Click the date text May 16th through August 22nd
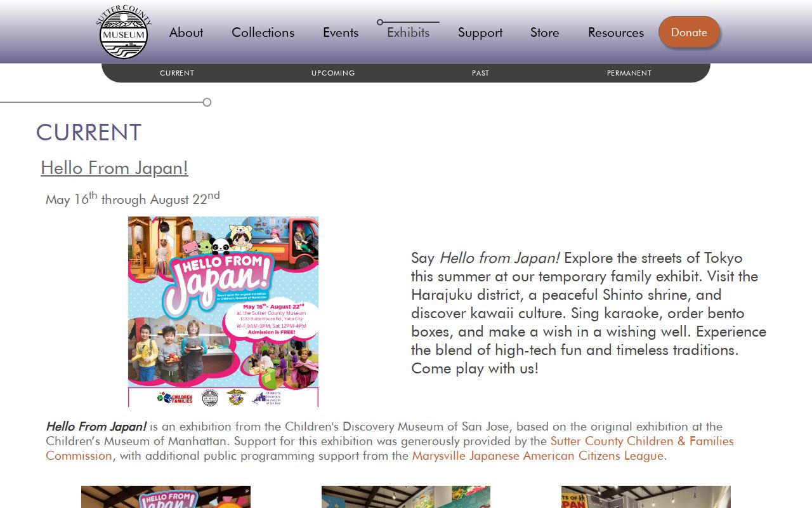 [x=133, y=198]
